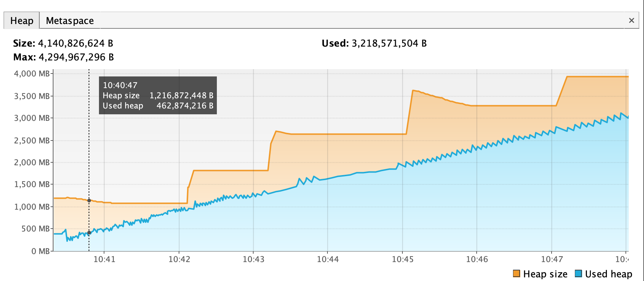Viewport: 644px width, 281px height.
Task: Select the Heap tab
Action: 21,20
